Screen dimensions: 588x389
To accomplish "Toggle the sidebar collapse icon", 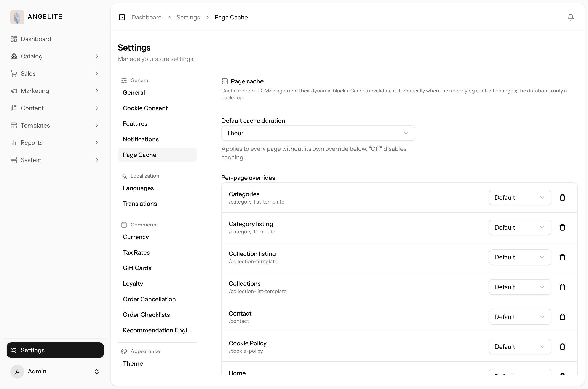I will coord(122,17).
